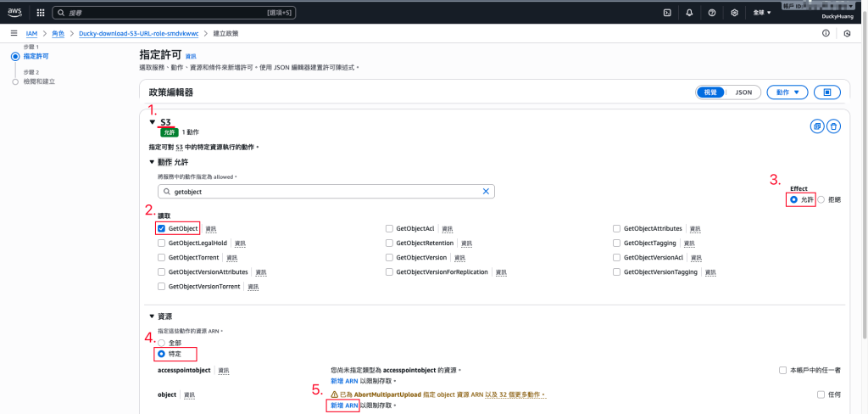Check 本帳戶中的任一者 for accesspointobject
868x414 pixels.
tap(782, 370)
